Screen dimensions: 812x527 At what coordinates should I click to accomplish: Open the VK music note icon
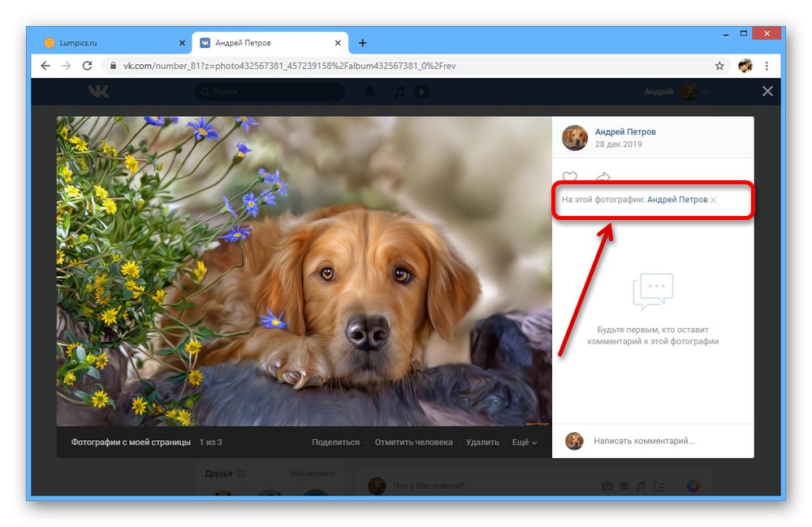[x=400, y=92]
